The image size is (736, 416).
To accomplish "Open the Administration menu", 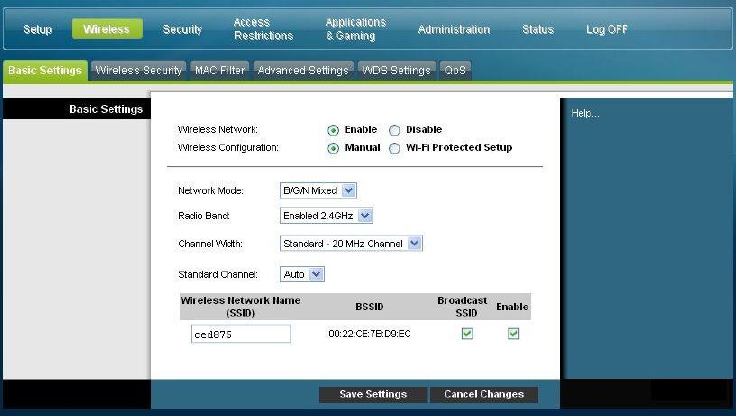I will point(454,30).
